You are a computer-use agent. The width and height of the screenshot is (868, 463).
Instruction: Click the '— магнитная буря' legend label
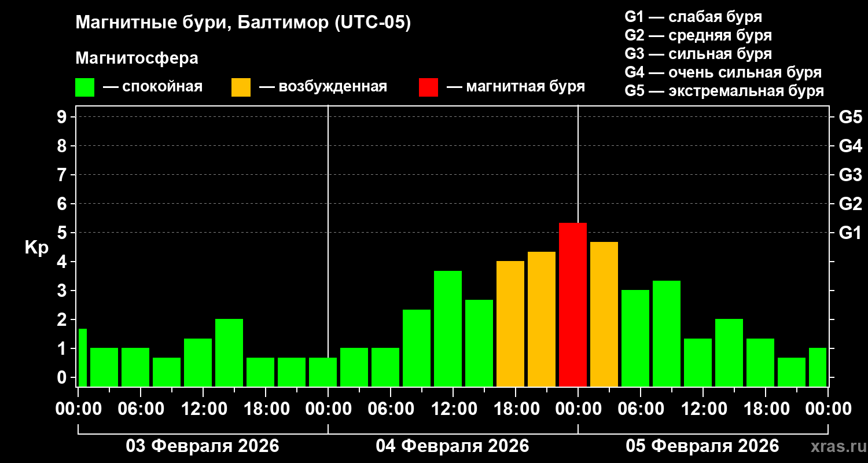[x=516, y=87]
